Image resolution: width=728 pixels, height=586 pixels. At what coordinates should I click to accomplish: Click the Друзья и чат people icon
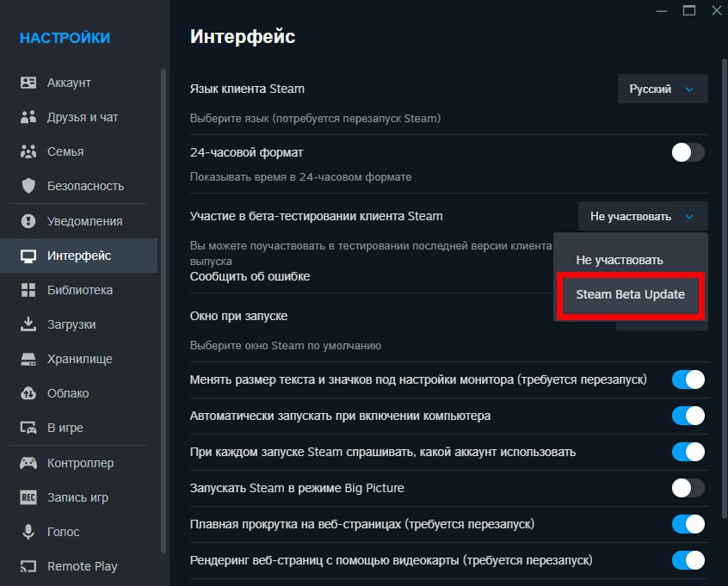pos(28,117)
